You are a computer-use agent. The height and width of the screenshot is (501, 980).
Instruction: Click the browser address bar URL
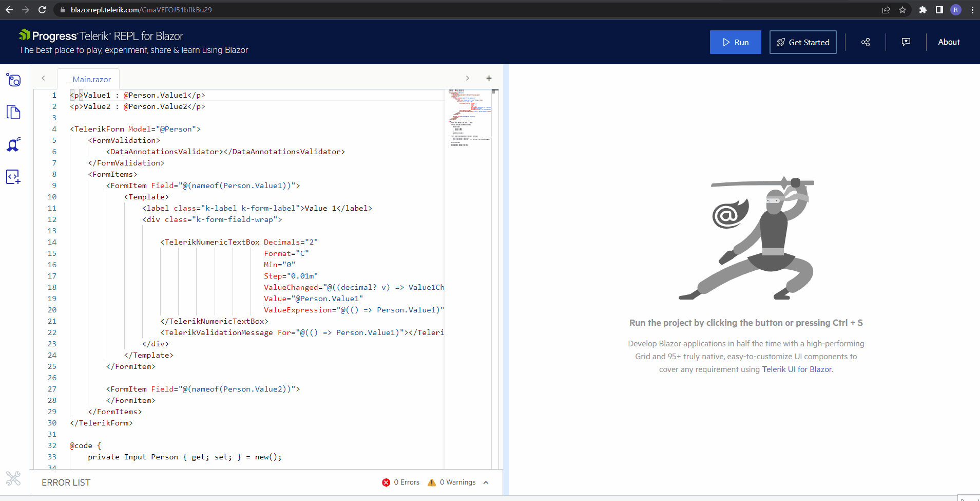point(141,10)
